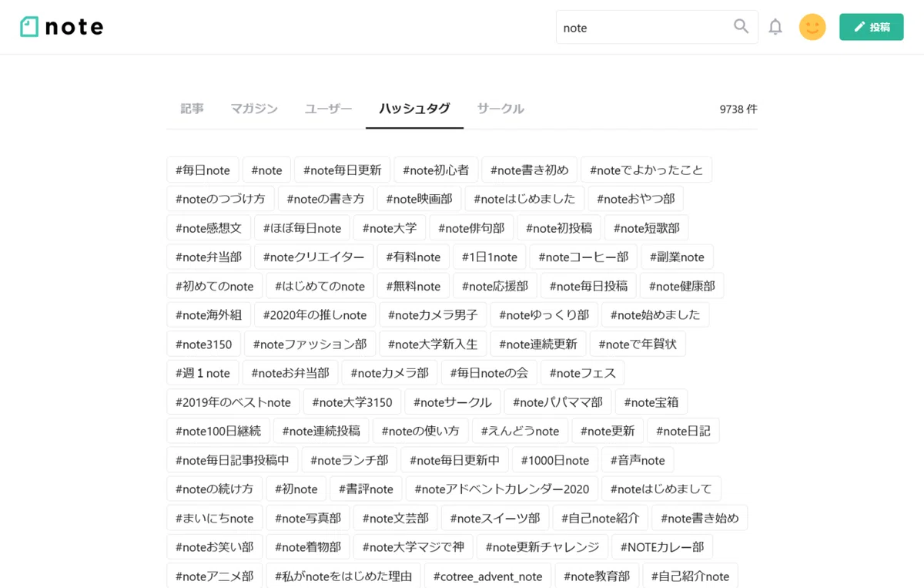
Task: Open the #note3150 hashtag
Action: 204,344
